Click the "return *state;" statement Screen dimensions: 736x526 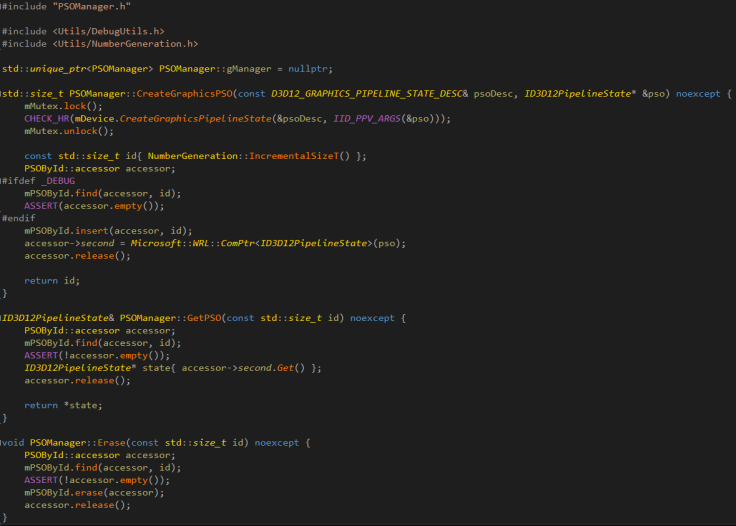pos(63,405)
